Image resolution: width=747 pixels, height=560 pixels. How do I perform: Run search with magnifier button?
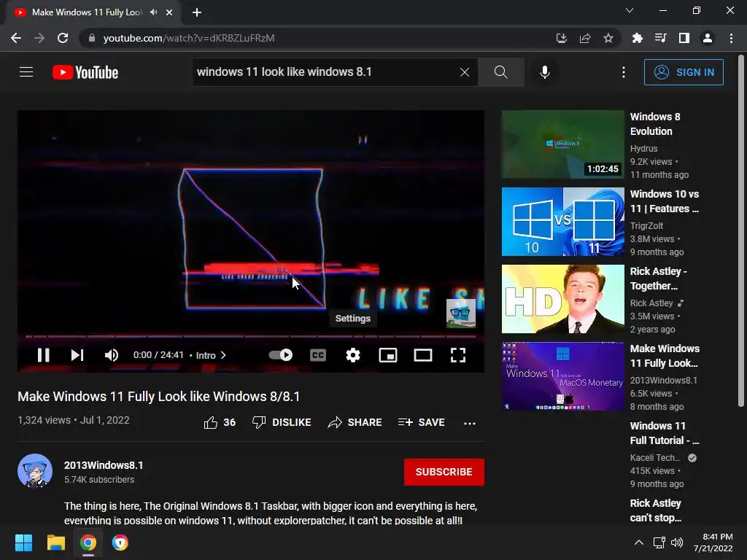[x=500, y=72]
